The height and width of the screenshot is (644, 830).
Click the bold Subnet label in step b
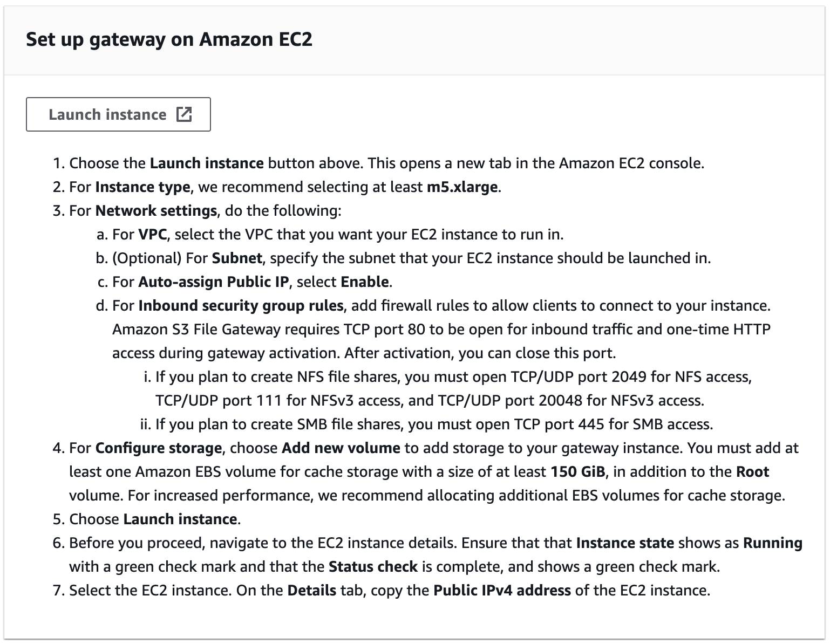tap(237, 258)
